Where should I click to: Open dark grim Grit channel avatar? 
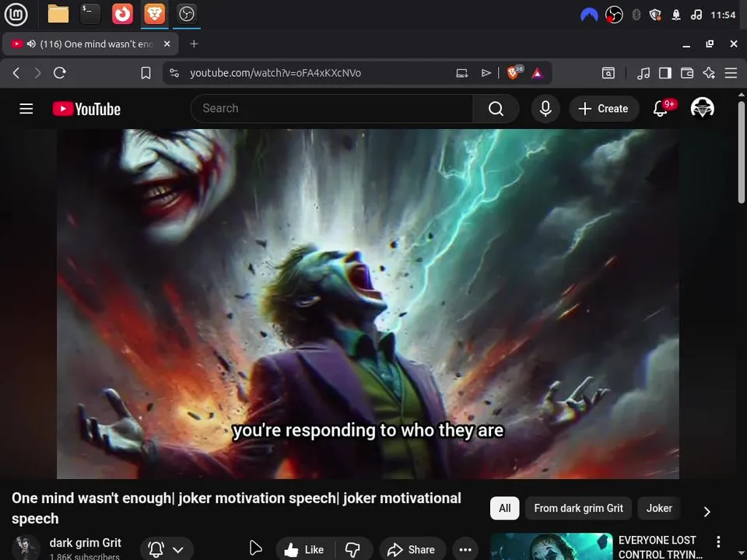click(x=26, y=548)
